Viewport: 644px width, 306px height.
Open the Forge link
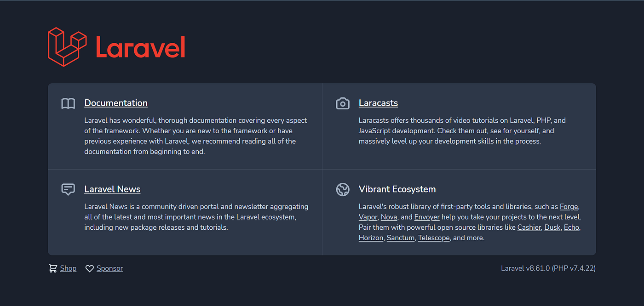pos(569,206)
